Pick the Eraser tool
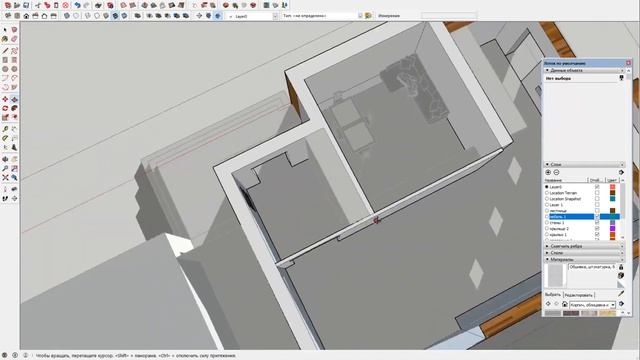The image size is (640, 360). pos(14,39)
